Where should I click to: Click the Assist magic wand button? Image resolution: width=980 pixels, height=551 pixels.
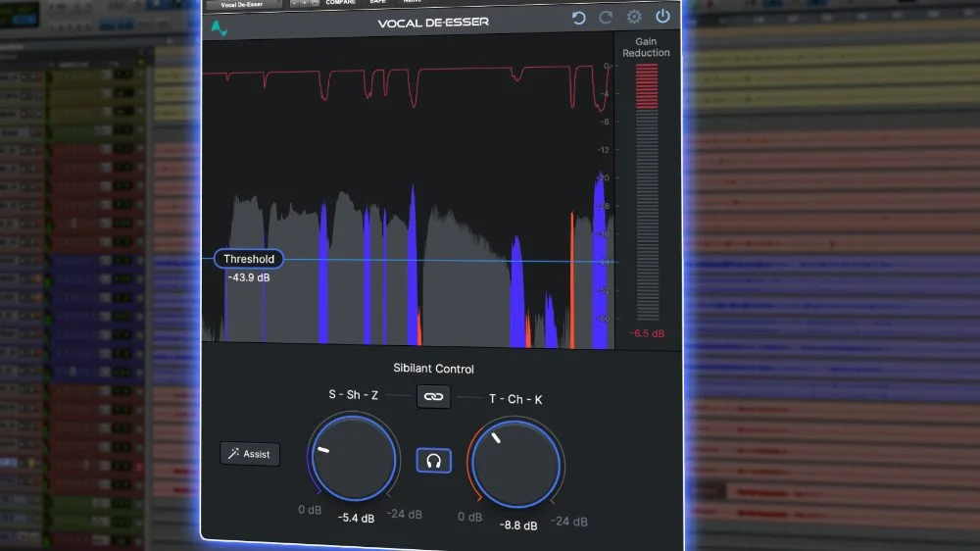[249, 453]
